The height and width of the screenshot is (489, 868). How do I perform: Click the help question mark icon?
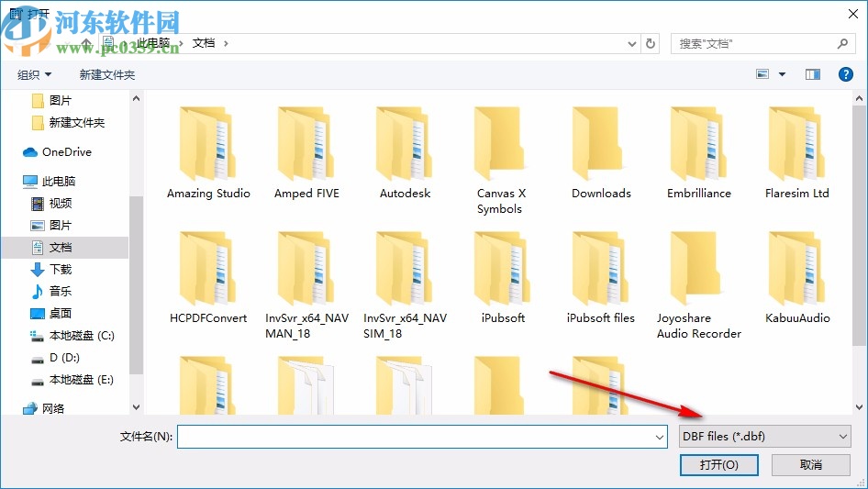[x=845, y=74]
